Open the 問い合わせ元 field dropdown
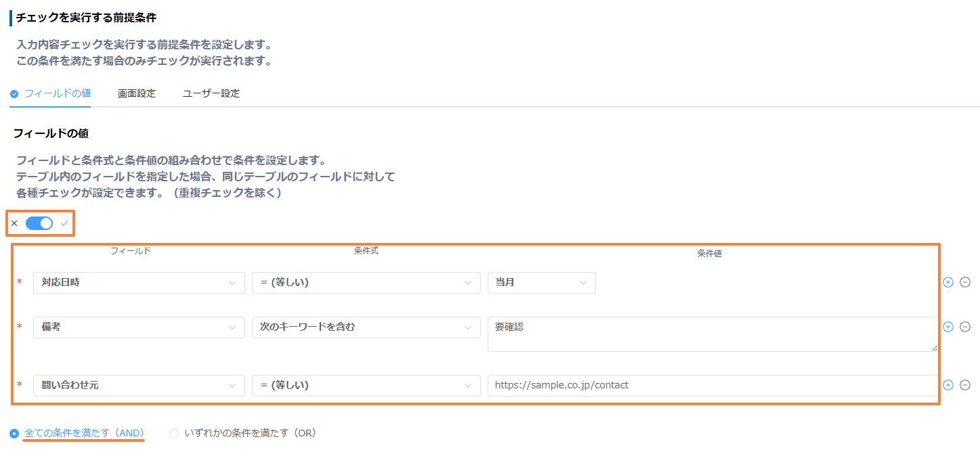Screen dimensions: 980x456 coord(139,386)
